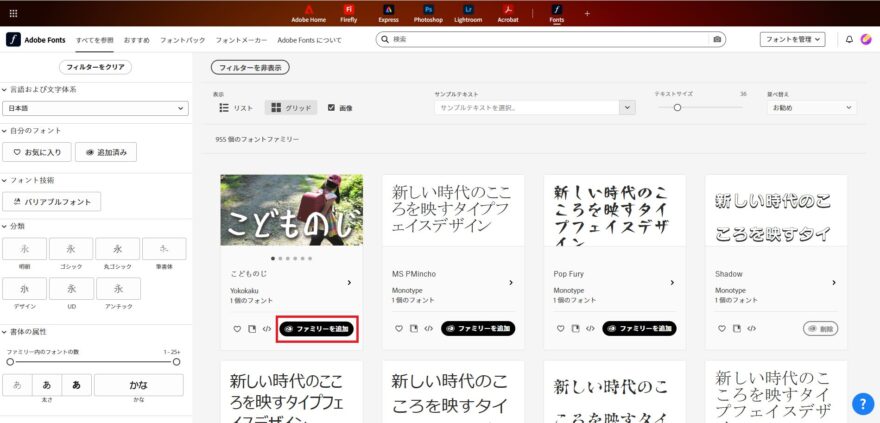Favorite the こどものじ font with heart icon

(x=237, y=329)
